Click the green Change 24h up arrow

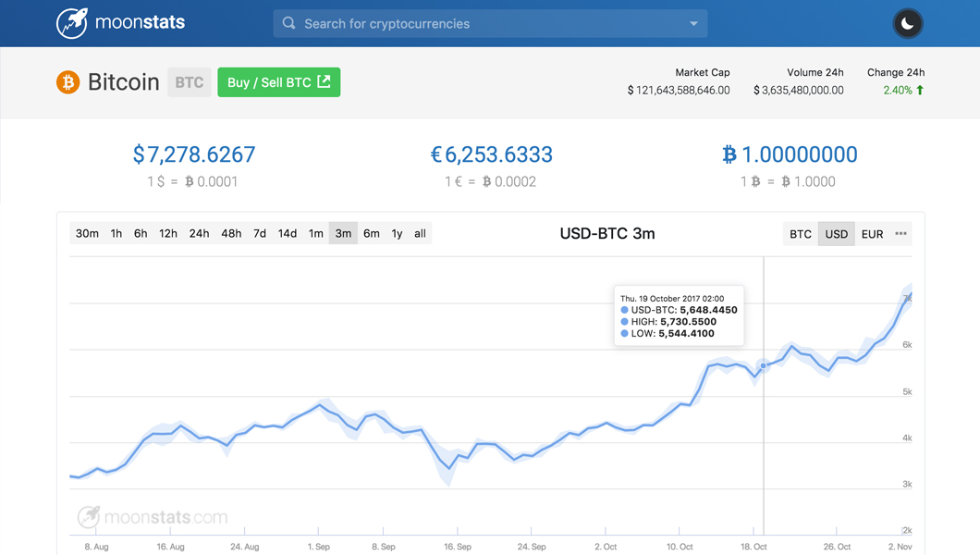pyautogui.click(x=920, y=90)
